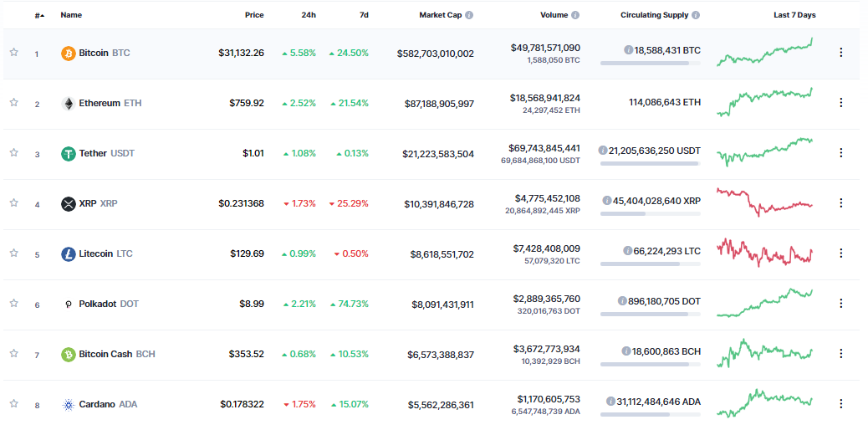Viewport: 868px width, 430px height.
Task: Click Bitcoin circulating supply progress bar
Action: 651,64
